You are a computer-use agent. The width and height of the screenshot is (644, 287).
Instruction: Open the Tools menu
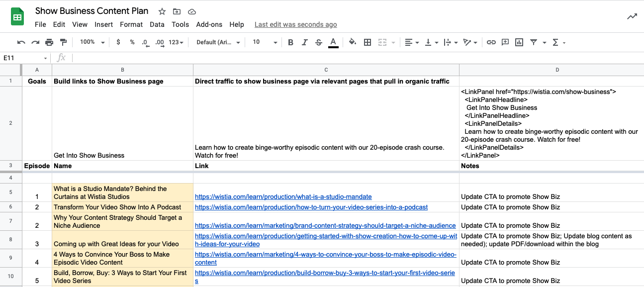(180, 24)
